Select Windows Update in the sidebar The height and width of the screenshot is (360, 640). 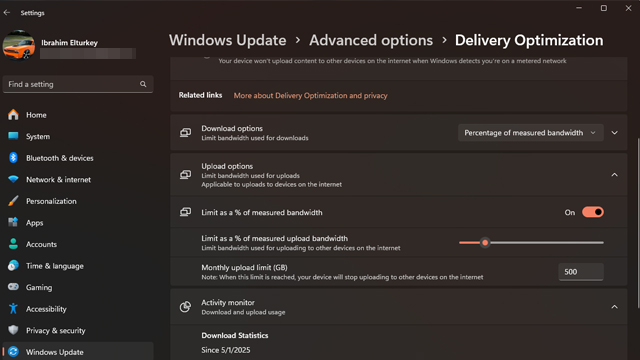(x=78, y=351)
